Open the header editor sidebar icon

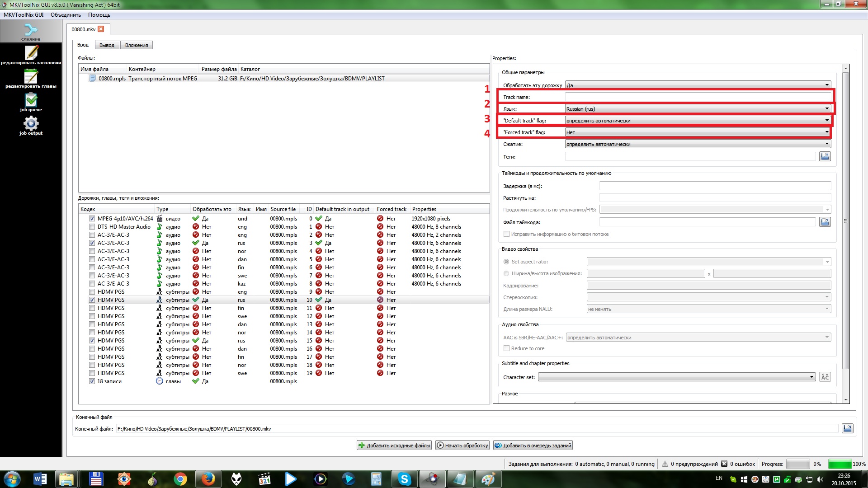point(31,54)
